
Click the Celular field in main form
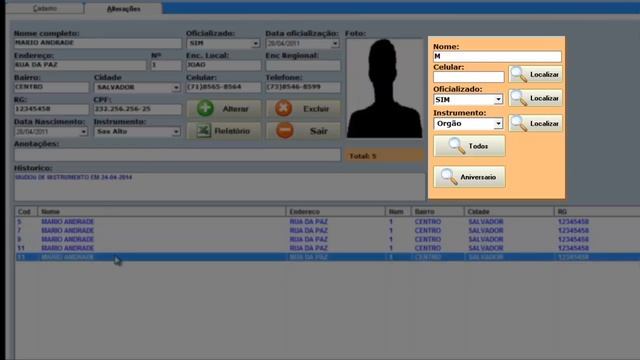[x=223, y=87]
